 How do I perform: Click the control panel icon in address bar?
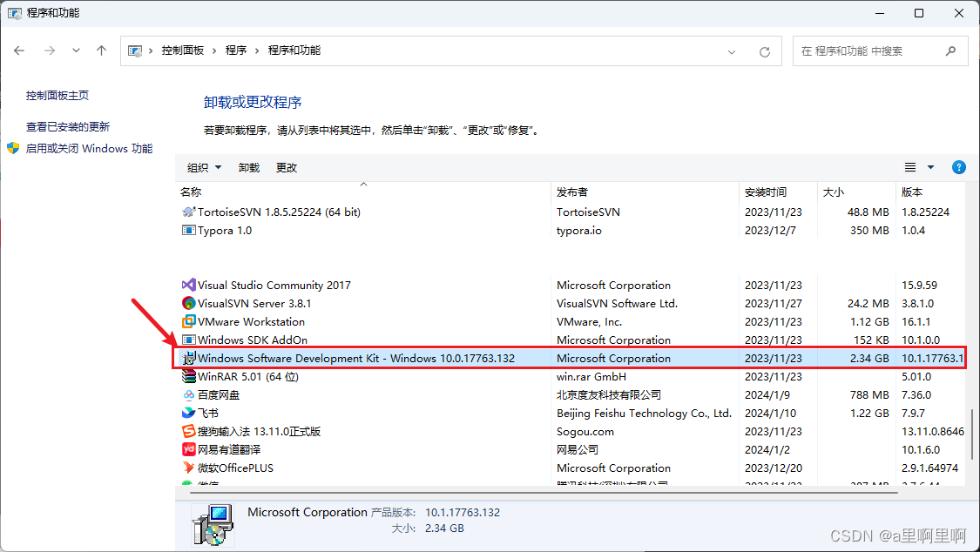[134, 50]
